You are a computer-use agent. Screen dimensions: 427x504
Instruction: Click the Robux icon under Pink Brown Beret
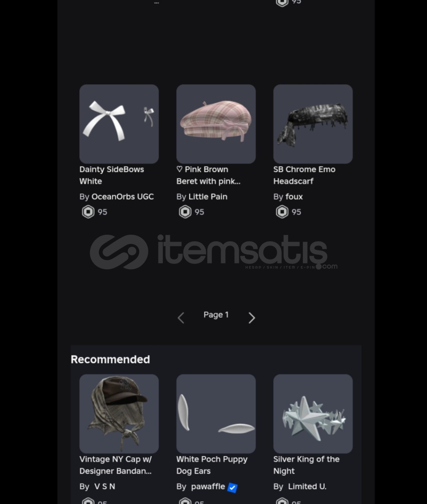coord(185,212)
